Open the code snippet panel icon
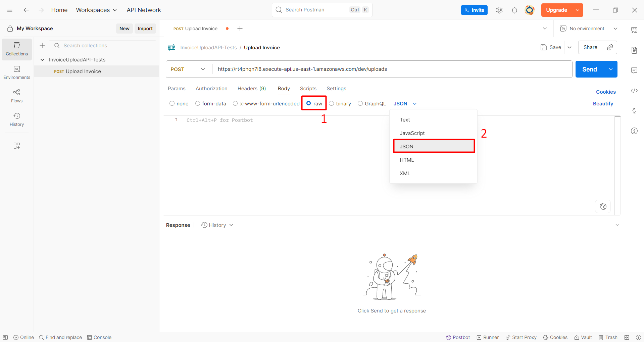The width and height of the screenshot is (644, 342). coord(634,91)
